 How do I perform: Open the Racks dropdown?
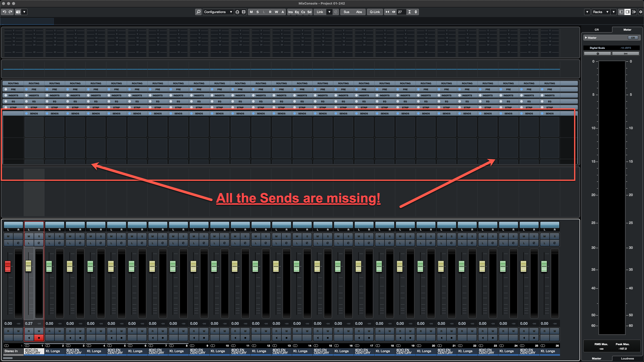click(601, 12)
